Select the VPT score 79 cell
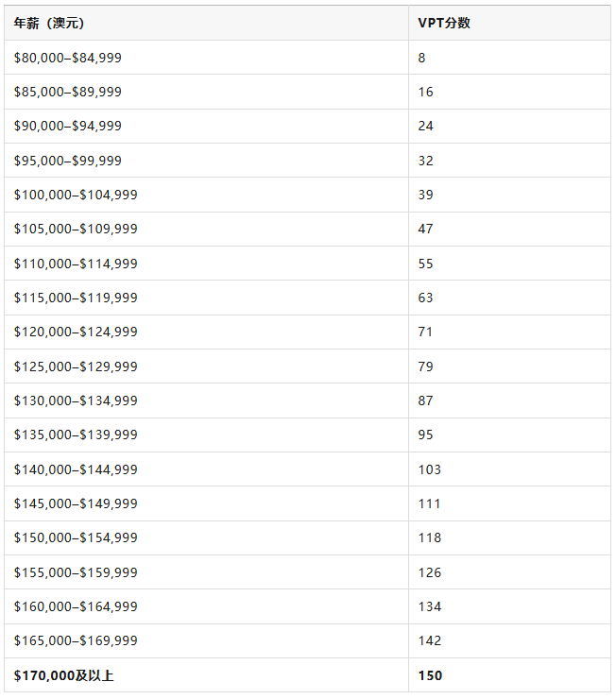616x699 pixels. (509, 367)
